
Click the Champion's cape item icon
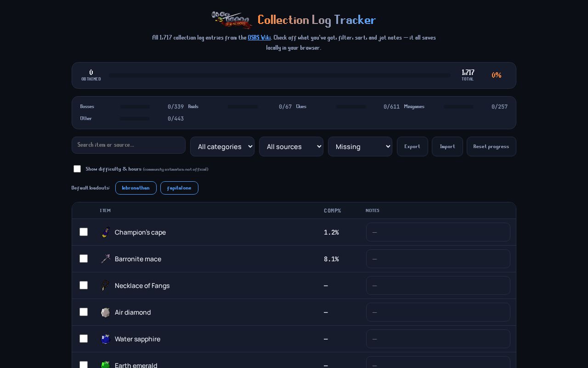(x=106, y=232)
